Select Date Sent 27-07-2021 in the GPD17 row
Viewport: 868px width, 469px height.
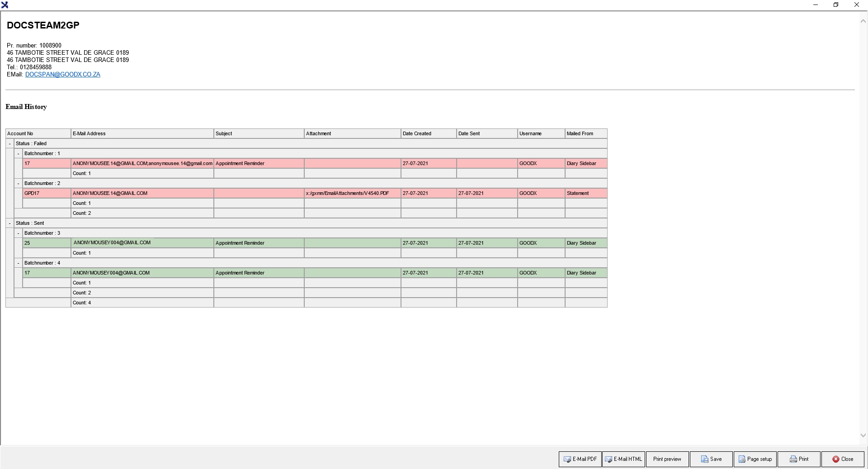pos(487,193)
